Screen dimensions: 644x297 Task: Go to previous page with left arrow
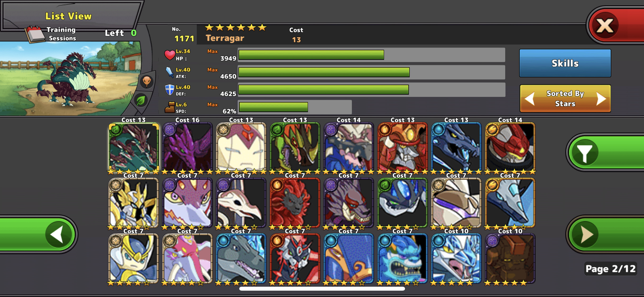point(38,234)
